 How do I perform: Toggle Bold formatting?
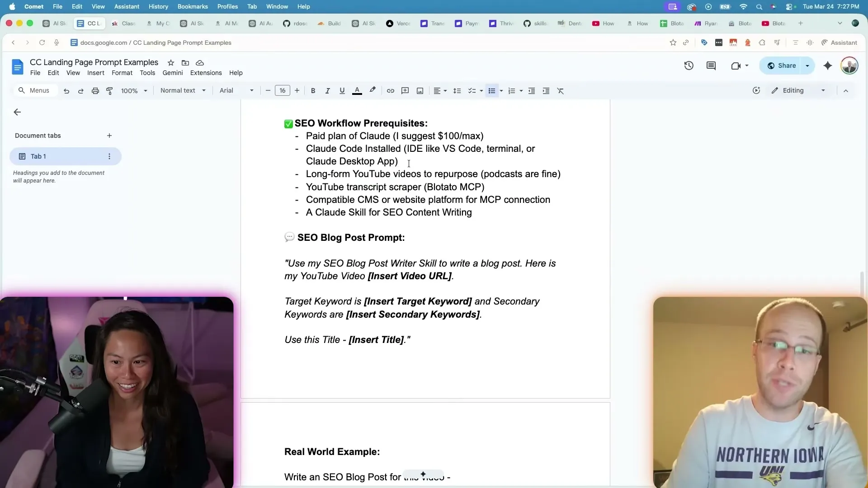coord(313,91)
